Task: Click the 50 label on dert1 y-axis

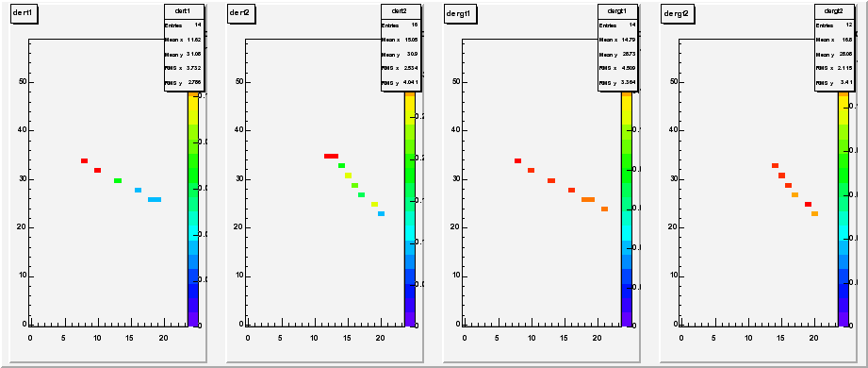Action: [21, 82]
